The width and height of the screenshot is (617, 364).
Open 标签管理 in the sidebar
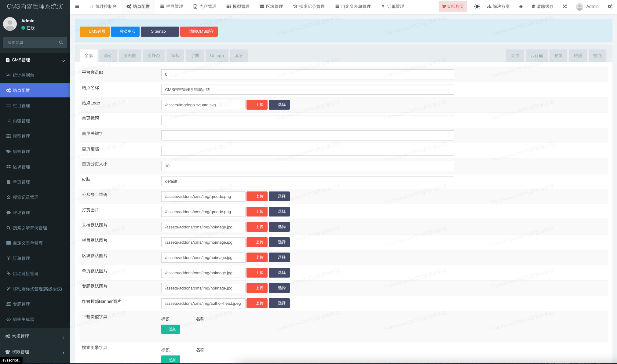tap(21, 151)
